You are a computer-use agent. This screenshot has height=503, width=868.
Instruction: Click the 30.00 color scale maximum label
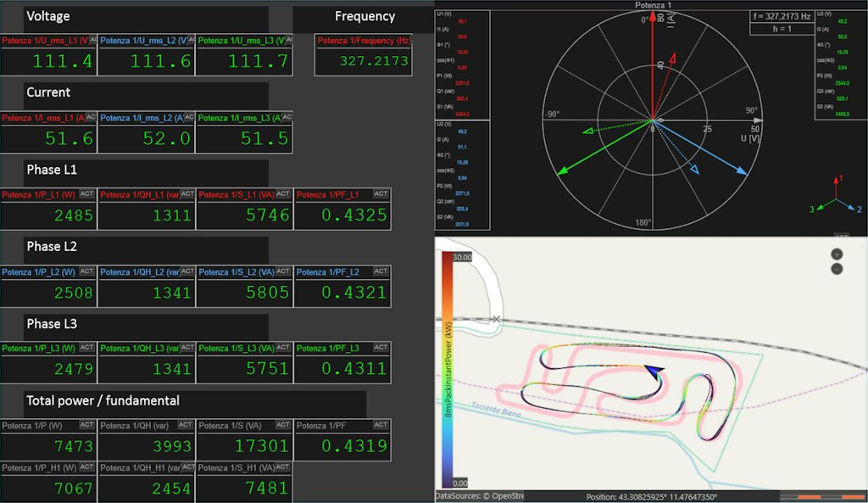462,257
